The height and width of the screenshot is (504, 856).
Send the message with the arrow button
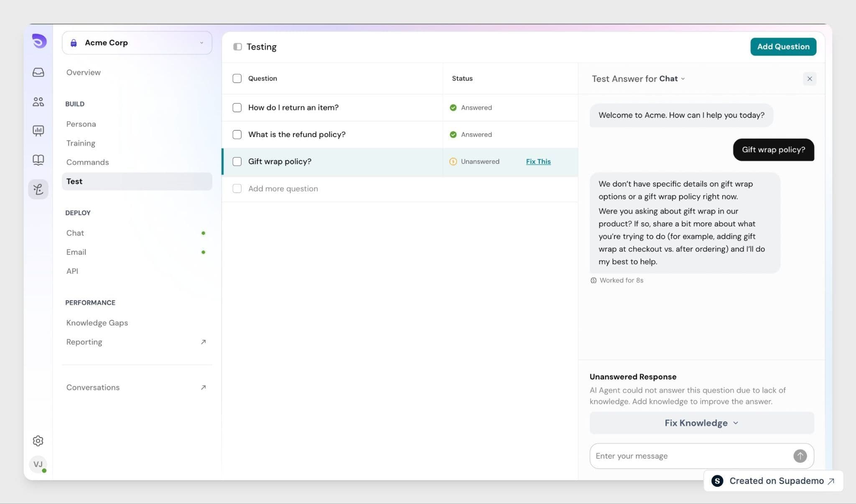pos(800,456)
